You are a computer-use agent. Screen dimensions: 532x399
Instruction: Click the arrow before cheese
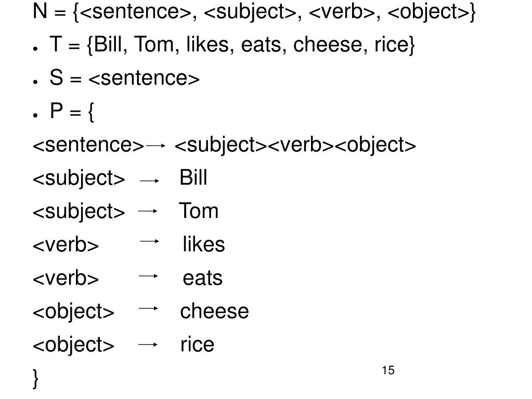click(x=148, y=308)
